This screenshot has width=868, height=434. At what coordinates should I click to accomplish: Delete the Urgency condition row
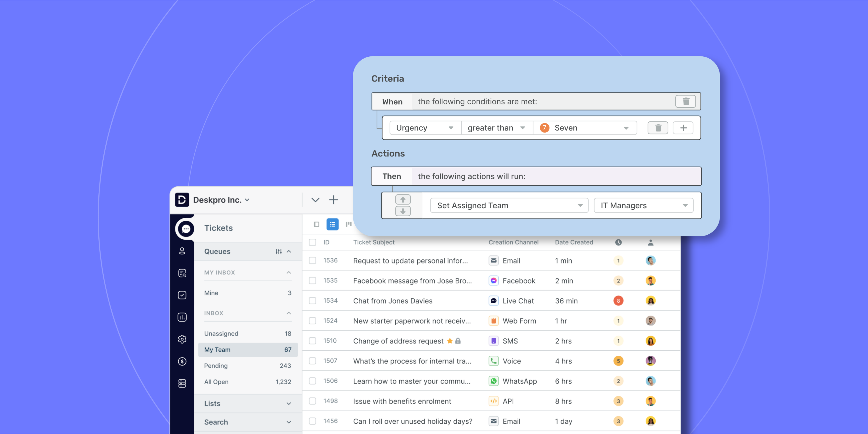click(x=658, y=128)
